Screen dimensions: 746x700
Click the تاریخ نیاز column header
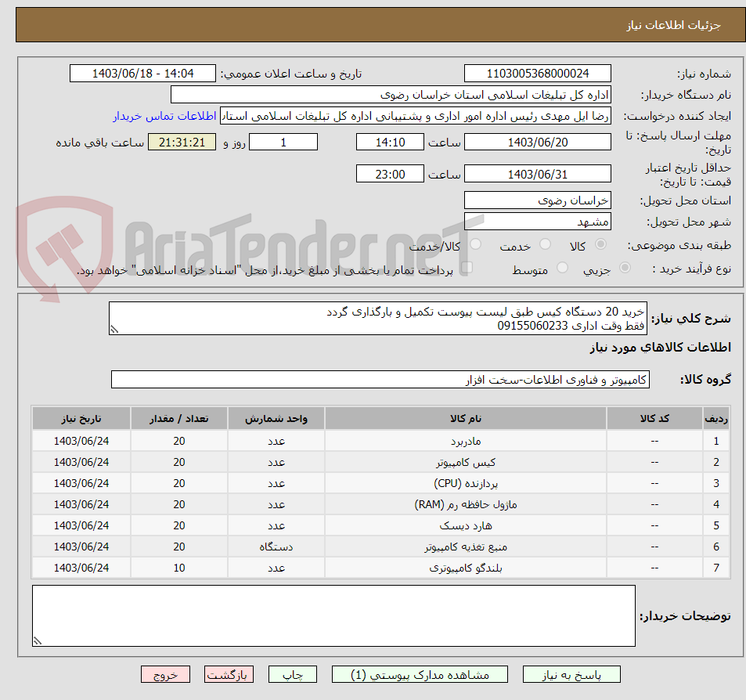81,419
